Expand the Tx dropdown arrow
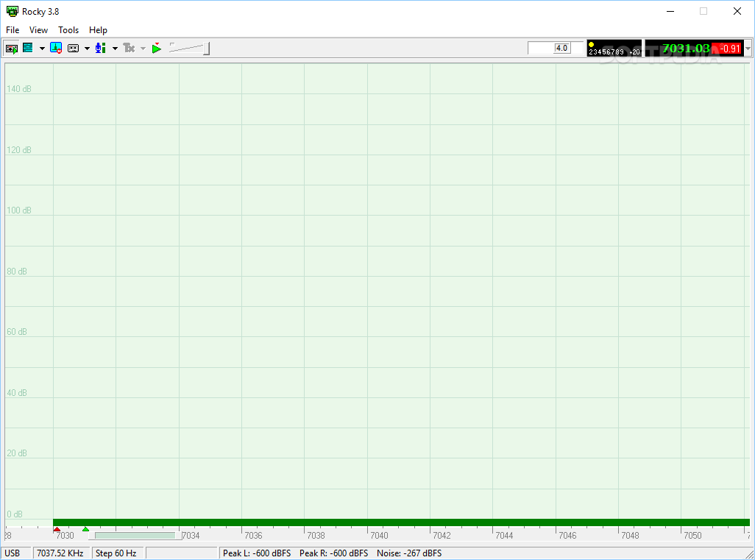The width and height of the screenshot is (755, 560). [143, 48]
